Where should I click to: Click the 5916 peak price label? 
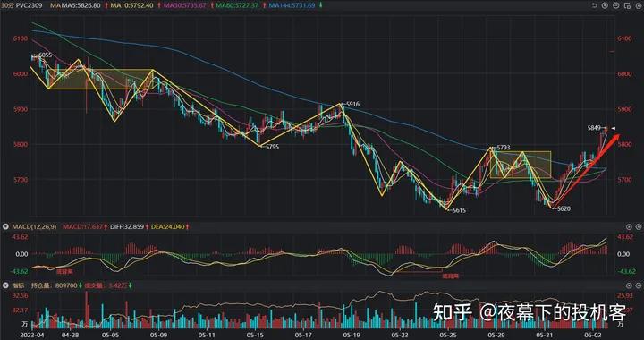pyautogui.click(x=352, y=105)
